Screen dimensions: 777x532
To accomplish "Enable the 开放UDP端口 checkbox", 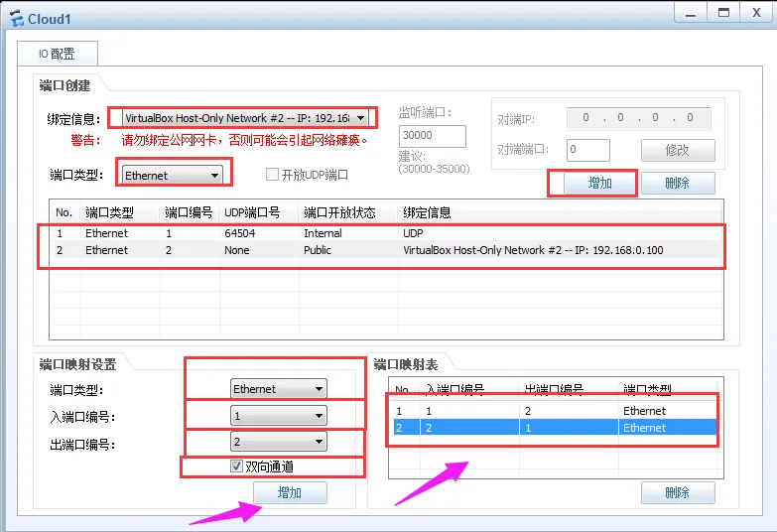I will point(272,175).
